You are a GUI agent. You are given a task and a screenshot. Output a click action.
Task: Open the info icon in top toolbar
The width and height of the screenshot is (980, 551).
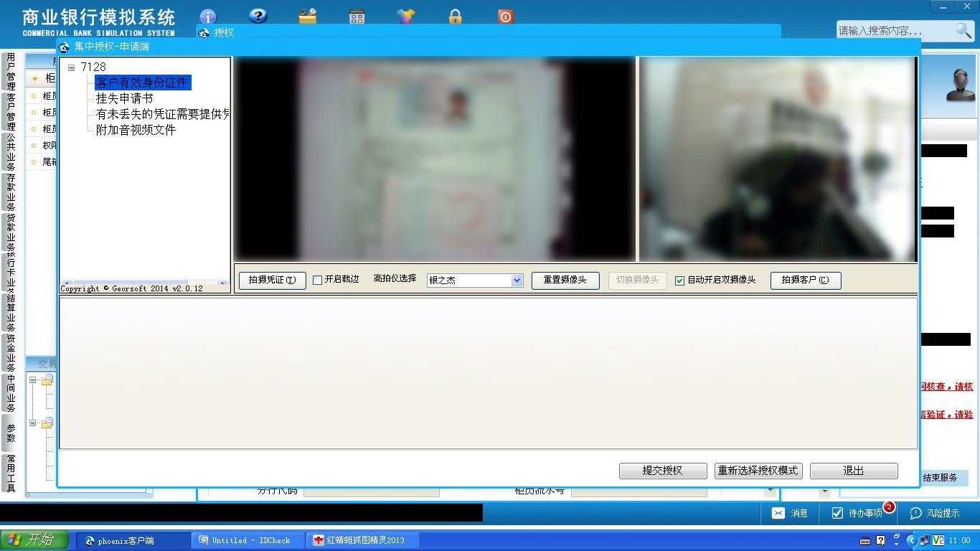coord(207,17)
